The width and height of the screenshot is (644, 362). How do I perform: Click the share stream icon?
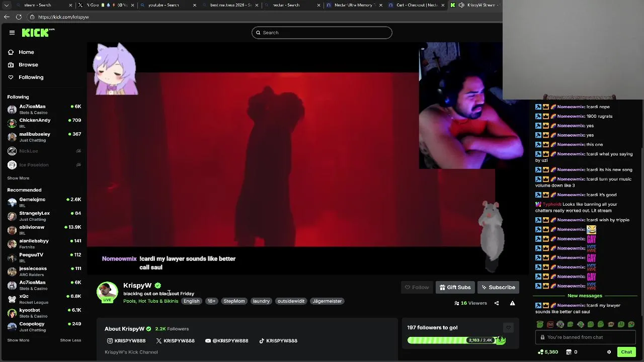[x=497, y=303]
